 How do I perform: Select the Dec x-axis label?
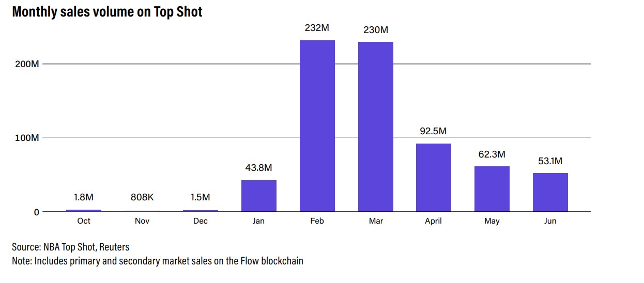tap(200, 221)
